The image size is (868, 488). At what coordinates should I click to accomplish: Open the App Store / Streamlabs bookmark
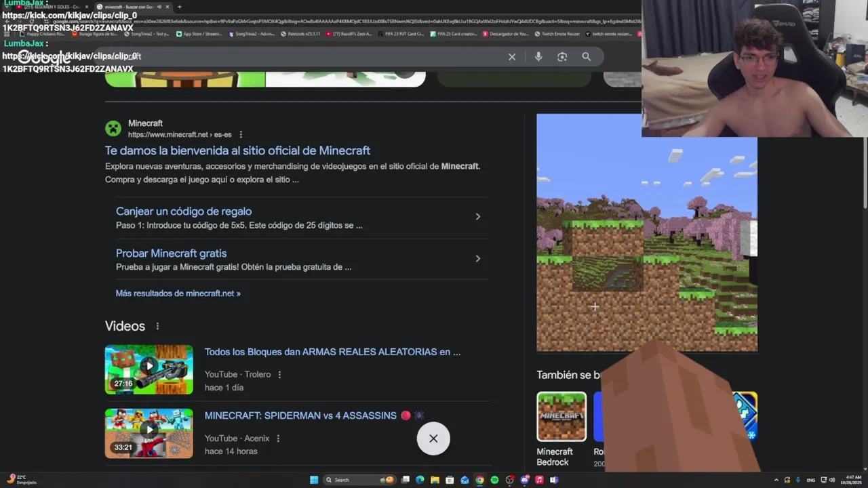point(199,34)
